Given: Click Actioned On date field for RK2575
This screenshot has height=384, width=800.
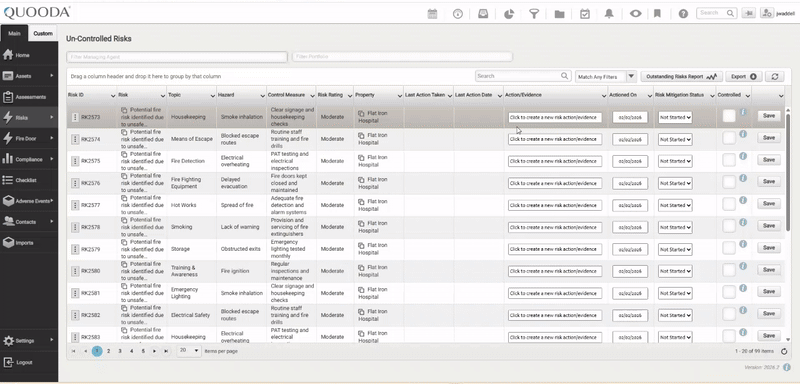Looking at the screenshot, I should [x=630, y=161].
